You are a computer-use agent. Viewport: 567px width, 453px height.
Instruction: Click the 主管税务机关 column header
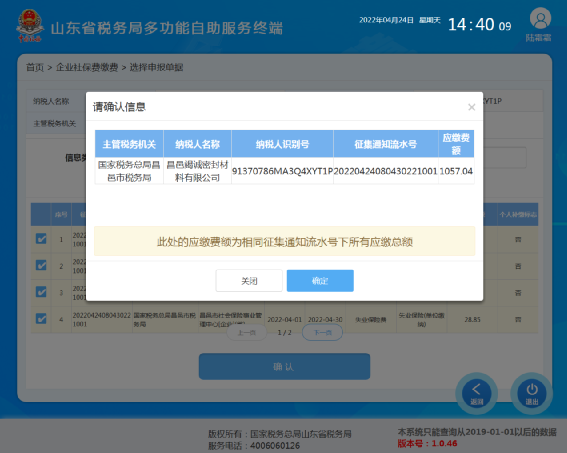[x=129, y=144]
